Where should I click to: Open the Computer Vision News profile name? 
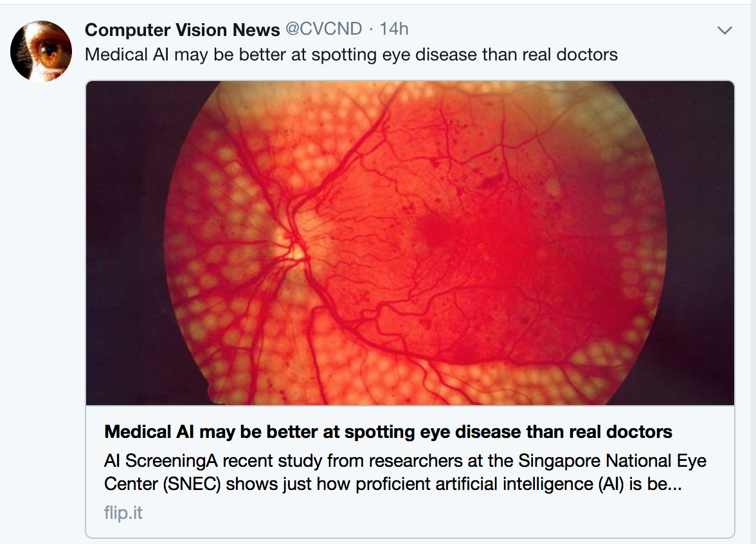point(182,30)
